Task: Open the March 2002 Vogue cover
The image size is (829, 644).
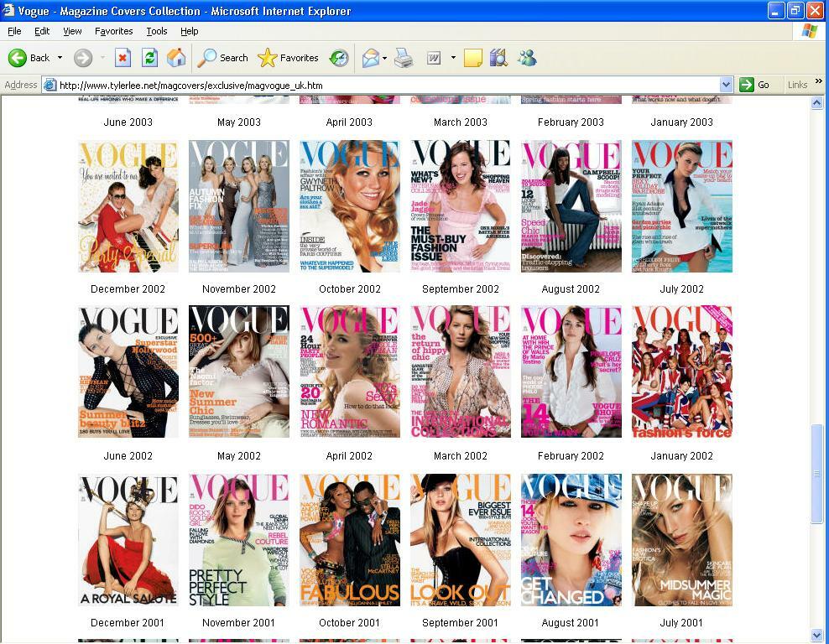Action: click(461, 371)
